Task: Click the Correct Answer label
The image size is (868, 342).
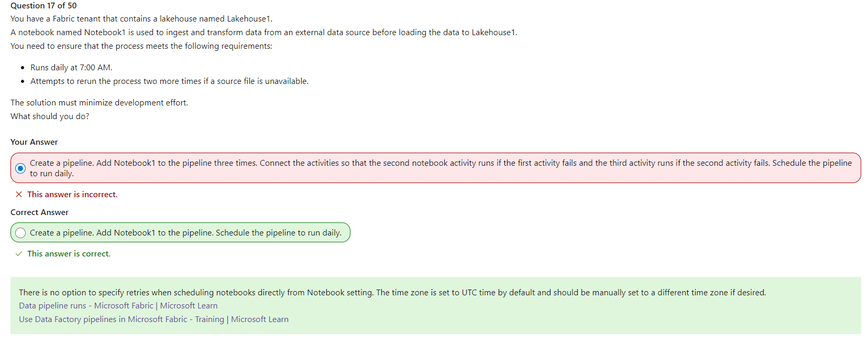Action: point(39,212)
